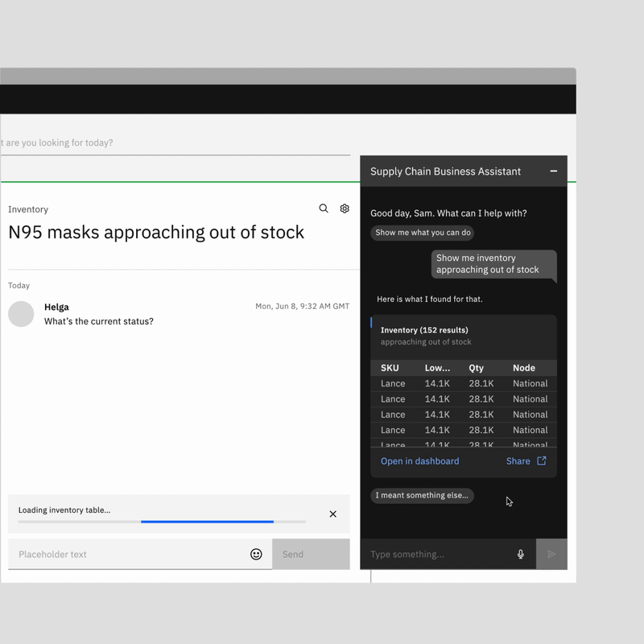The image size is (644, 644).
Task: Click the microphone icon in assistant input
Action: tap(520, 554)
